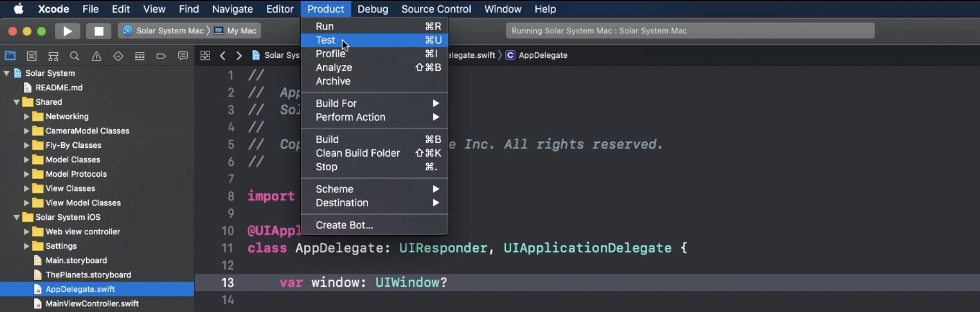The image size is (980, 312).
Task: Open the Build For submenu
Action: pyautogui.click(x=374, y=104)
